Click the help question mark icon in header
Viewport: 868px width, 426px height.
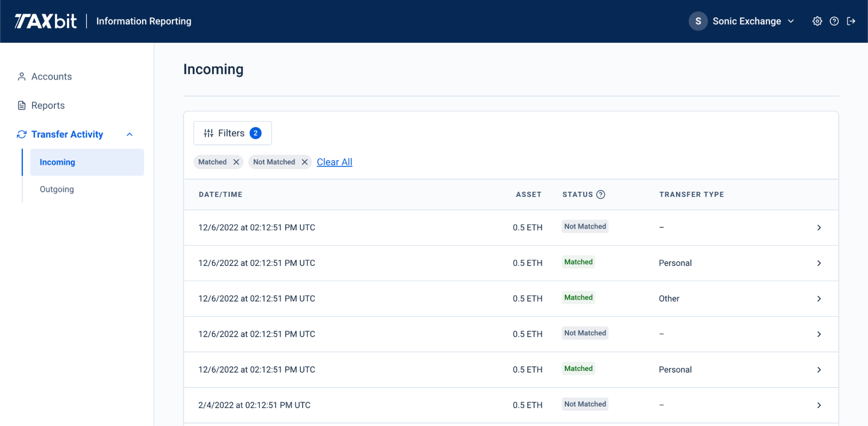coord(834,21)
